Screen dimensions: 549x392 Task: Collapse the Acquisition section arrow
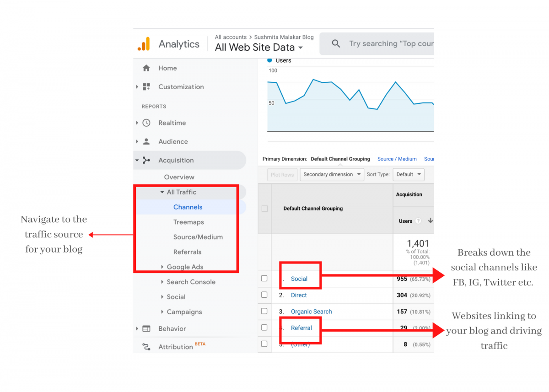pyautogui.click(x=137, y=160)
